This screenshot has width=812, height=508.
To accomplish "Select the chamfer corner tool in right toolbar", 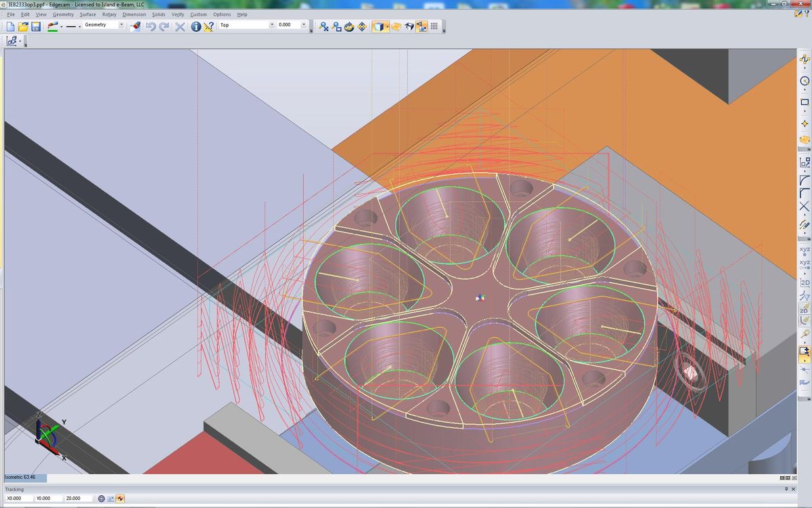I will (805, 192).
